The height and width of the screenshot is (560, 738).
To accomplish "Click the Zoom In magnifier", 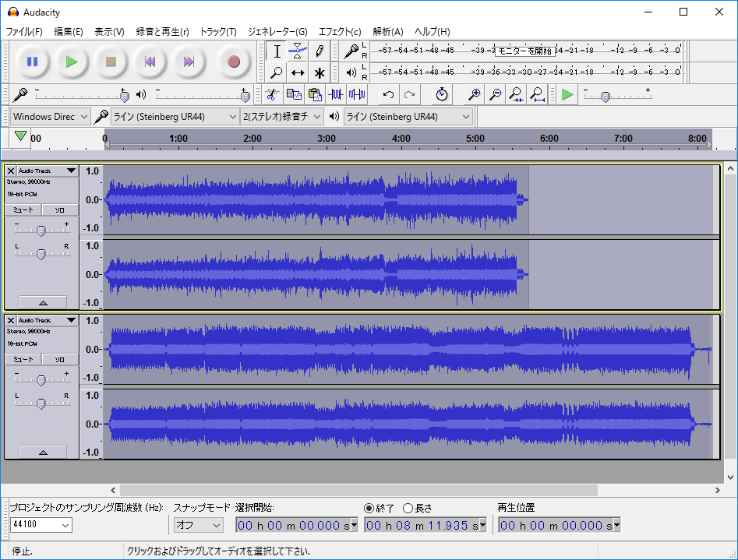I will pos(474,94).
